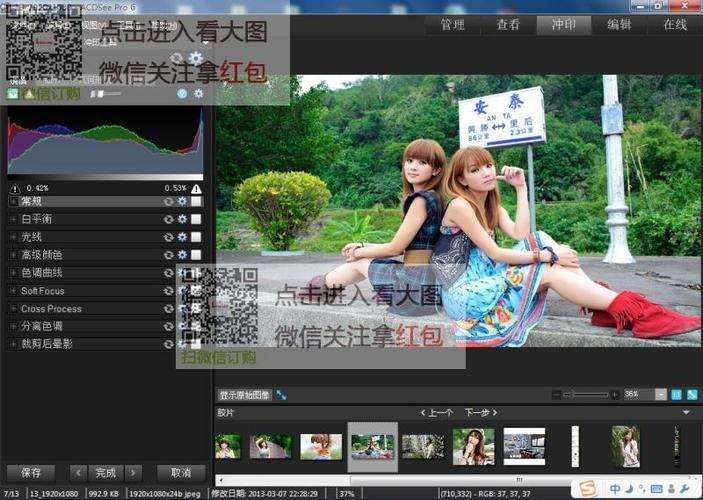
Task: Switch to the 查看 mode tab
Action: pyautogui.click(x=508, y=25)
